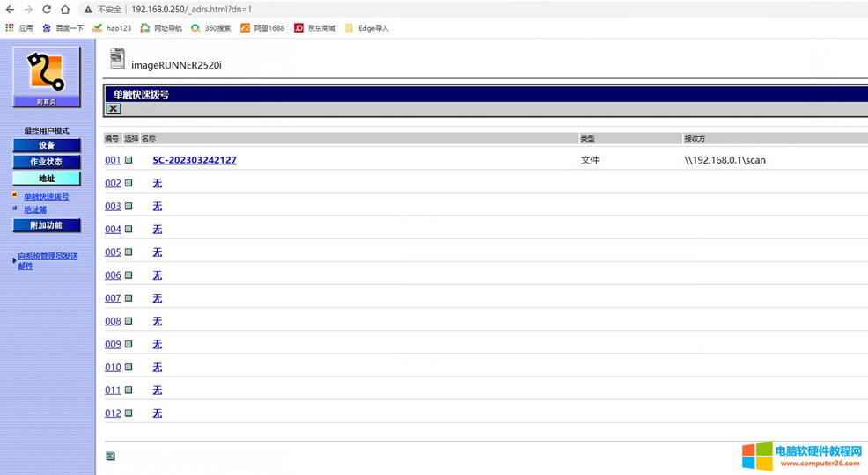Click the 类型 column header

[587, 138]
